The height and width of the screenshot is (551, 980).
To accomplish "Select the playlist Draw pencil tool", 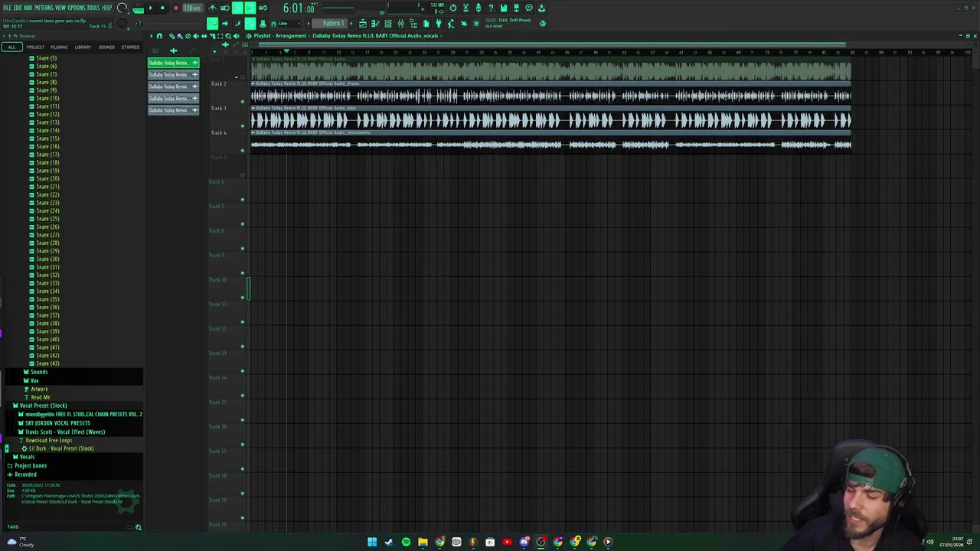I will tap(171, 36).
